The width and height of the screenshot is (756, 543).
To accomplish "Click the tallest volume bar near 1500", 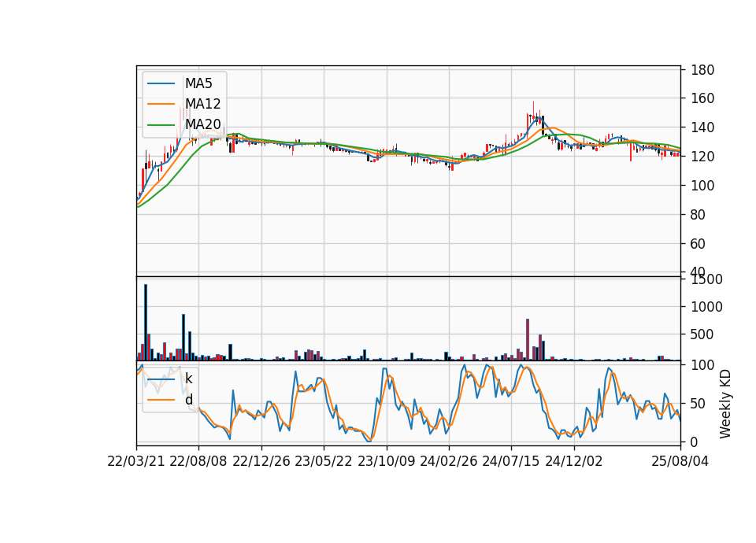I will (146, 323).
